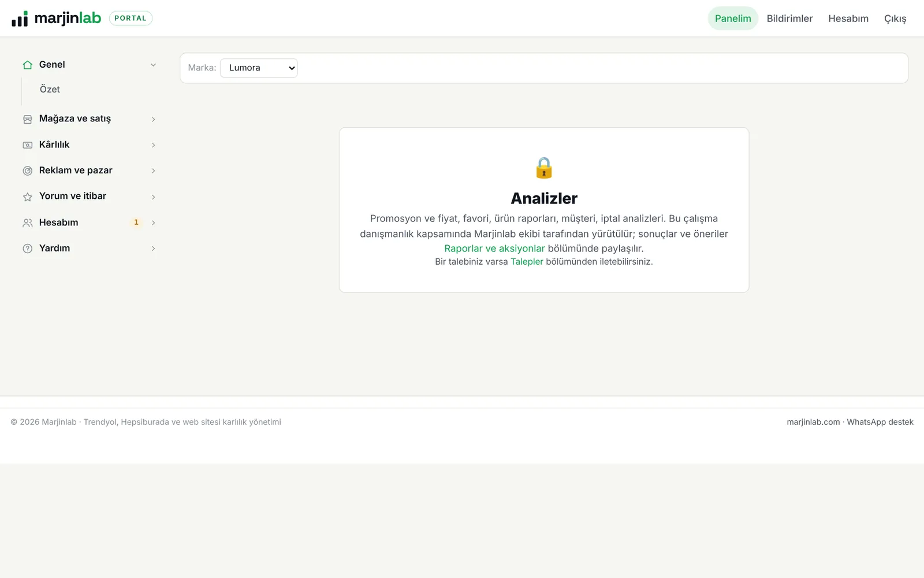Click the Yorum ve itibar star icon
The image size is (924, 578).
coord(27,197)
